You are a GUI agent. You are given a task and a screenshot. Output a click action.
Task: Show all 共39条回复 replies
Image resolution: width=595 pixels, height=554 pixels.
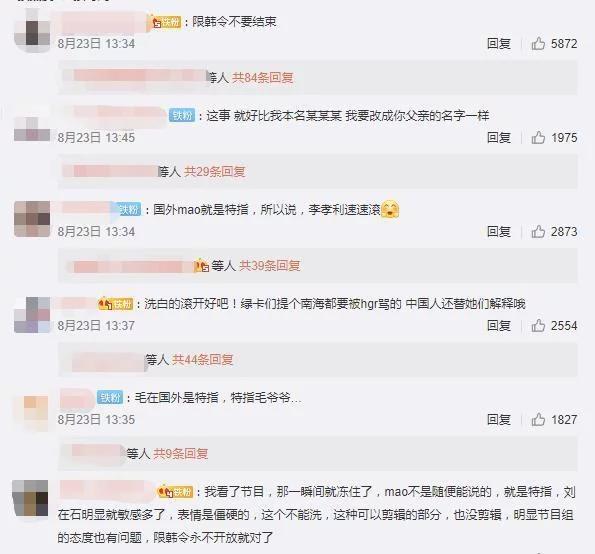point(269,266)
